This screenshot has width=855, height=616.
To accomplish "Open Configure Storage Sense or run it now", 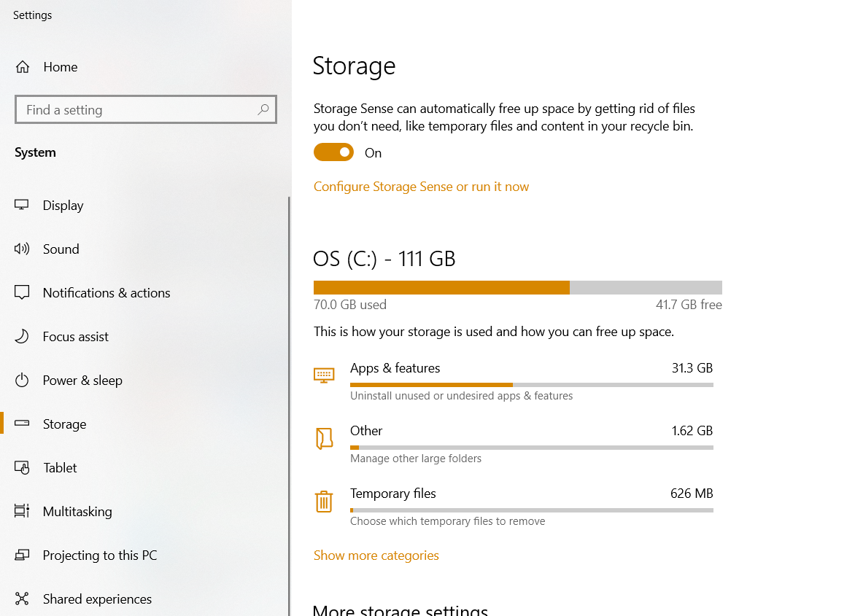I will click(x=421, y=187).
